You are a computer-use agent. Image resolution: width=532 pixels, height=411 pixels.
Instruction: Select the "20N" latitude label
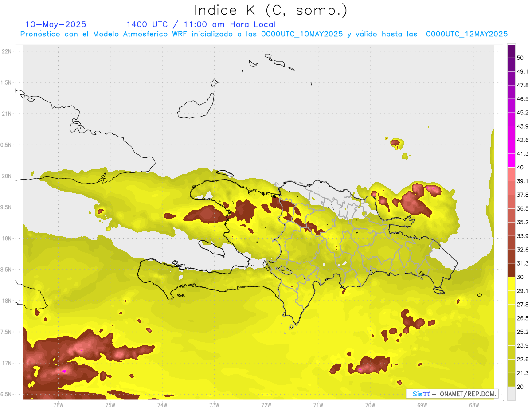(7, 176)
